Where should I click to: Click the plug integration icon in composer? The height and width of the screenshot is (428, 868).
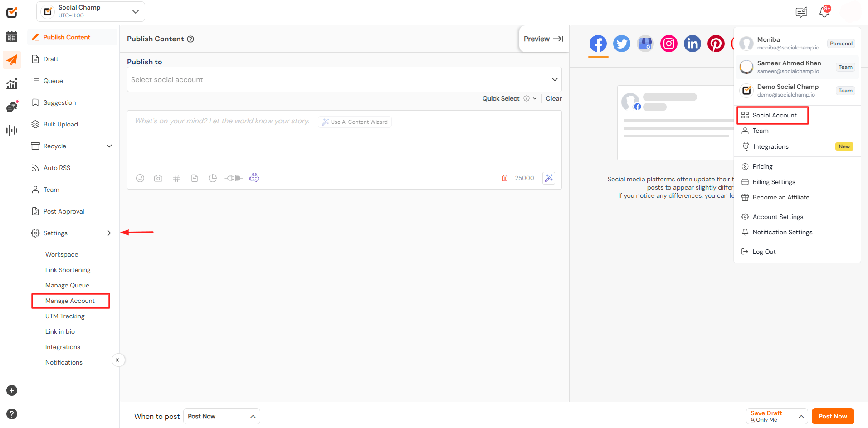(234, 178)
